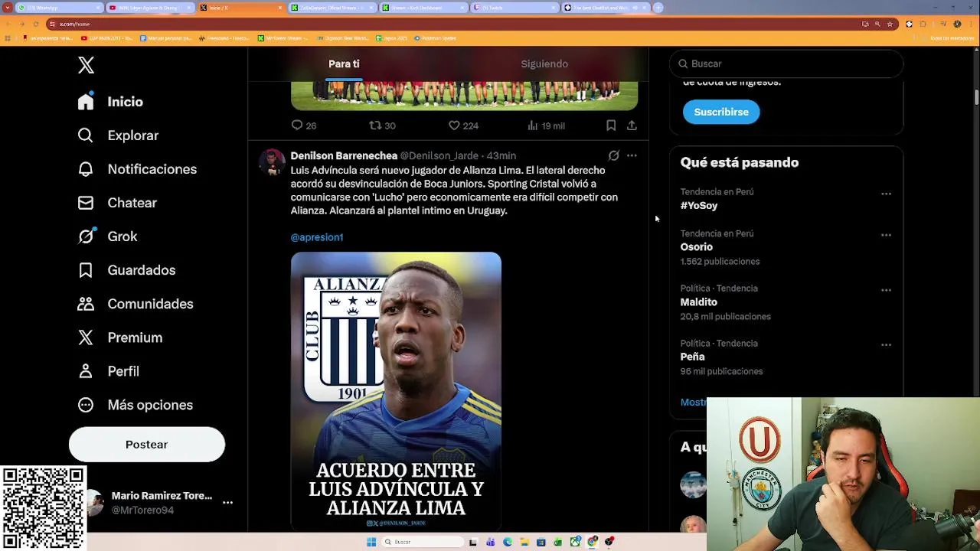The image size is (980, 551).
Task: Open the @apresion1 mention link
Action: [317, 237]
